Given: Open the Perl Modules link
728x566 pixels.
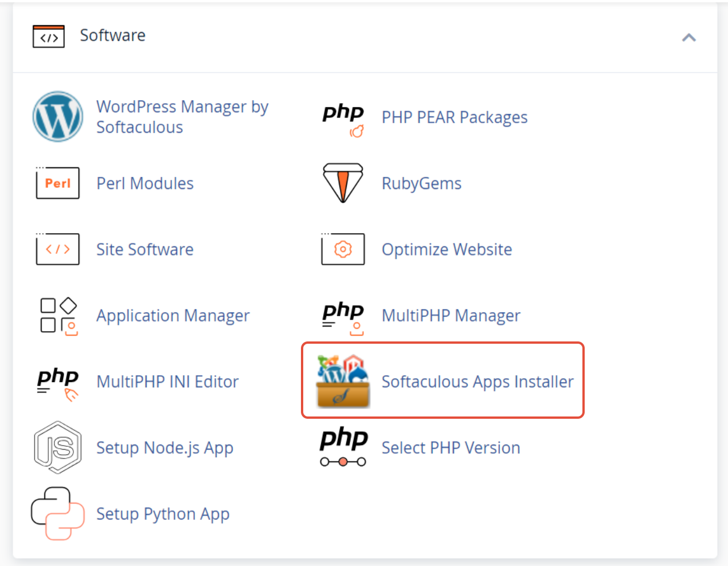Looking at the screenshot, I should pos(145,183).
